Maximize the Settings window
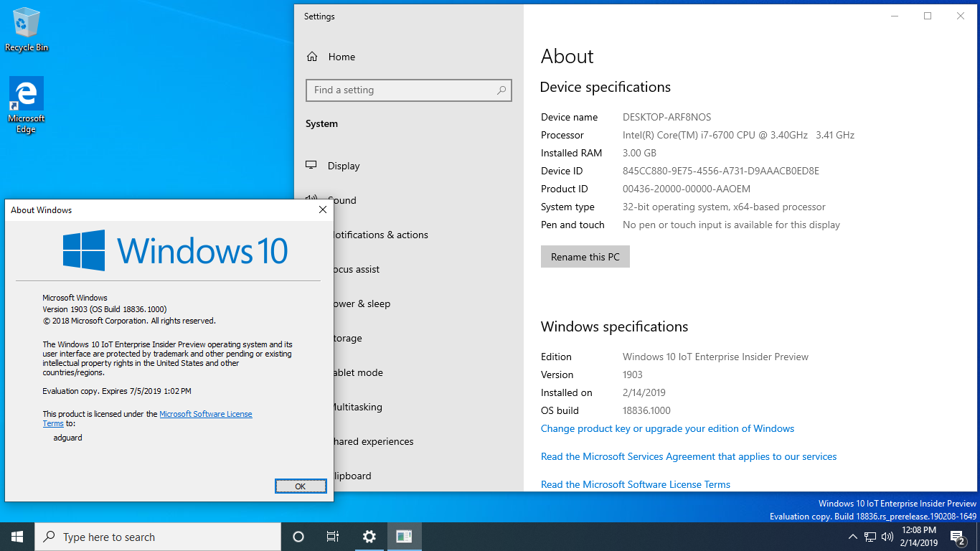The image size is (980, 551). tap(928, 16)
